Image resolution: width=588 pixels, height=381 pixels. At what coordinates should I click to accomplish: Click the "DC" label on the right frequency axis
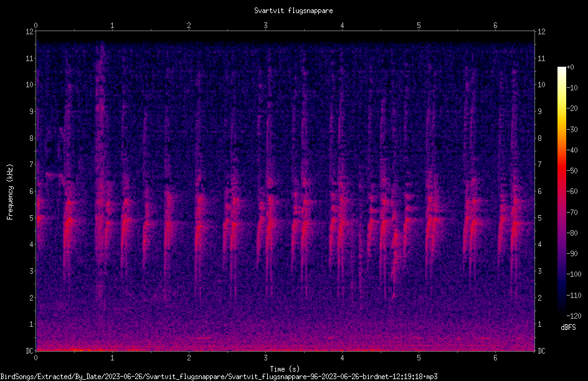[541, 351]
